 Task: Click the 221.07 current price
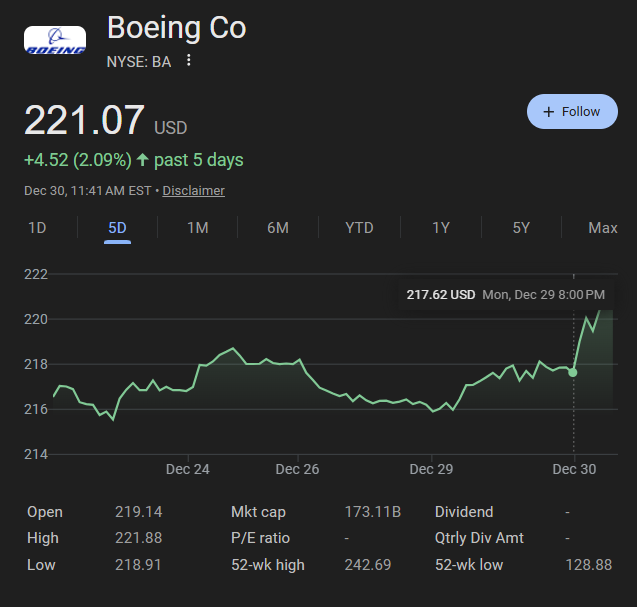pyautogui.click(x=85, y=121)
